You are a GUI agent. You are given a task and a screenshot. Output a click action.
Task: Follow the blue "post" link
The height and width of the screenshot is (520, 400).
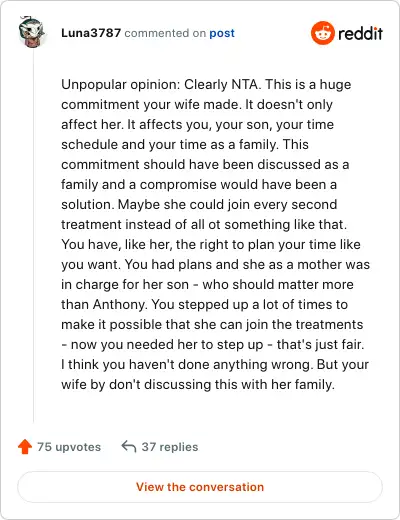(222, 33)
